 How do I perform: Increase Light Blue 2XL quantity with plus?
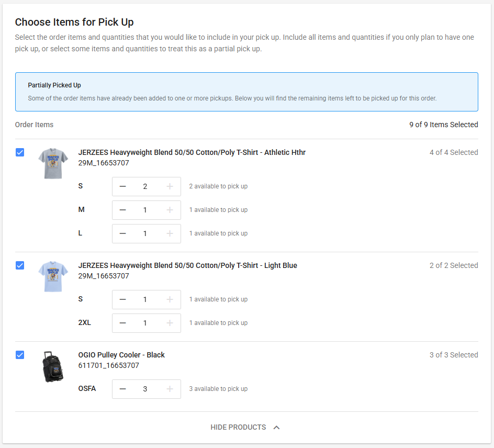point(170,323)
